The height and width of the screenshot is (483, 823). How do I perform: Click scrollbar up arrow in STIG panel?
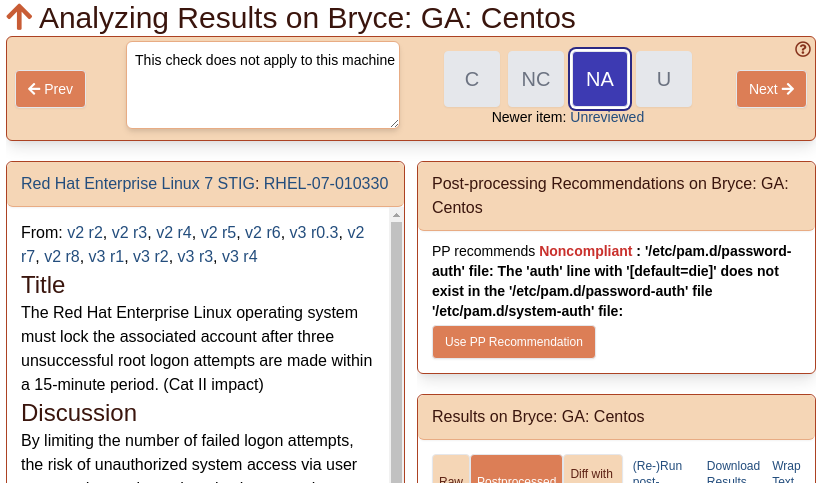[396, 215]
